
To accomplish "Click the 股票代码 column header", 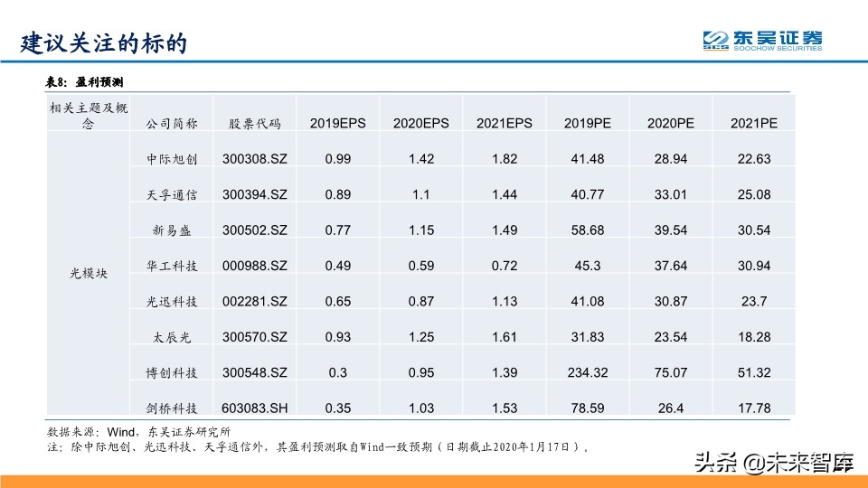I will pyautogui.click(x=254, y=124).
